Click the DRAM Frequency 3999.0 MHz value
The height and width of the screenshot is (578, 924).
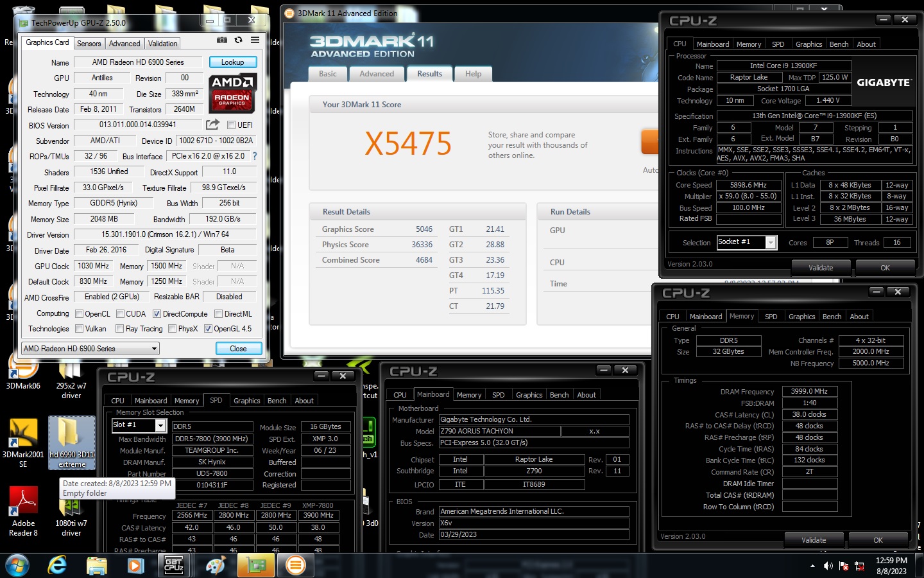(x=809, y=391)
